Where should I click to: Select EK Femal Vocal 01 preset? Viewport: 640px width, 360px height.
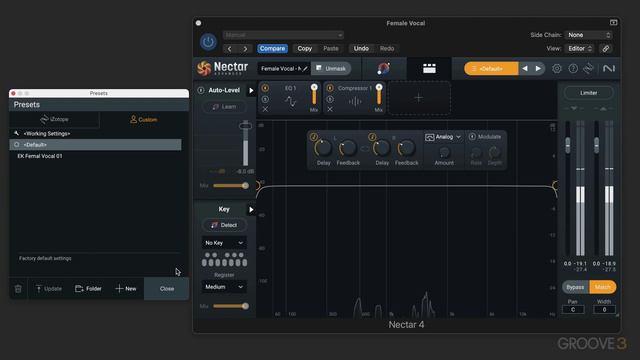(96, 156)
